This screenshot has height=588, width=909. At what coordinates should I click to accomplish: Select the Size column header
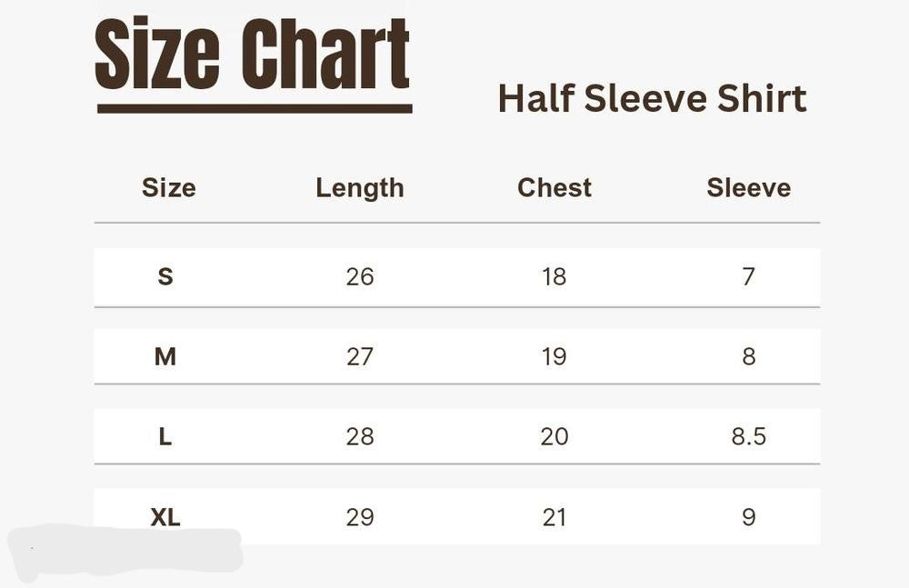168,188
